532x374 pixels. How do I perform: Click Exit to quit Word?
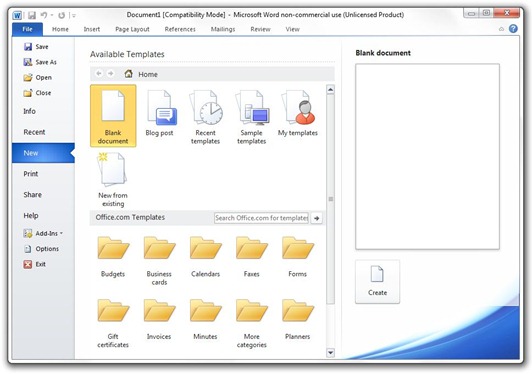click(x=34, y=264)
